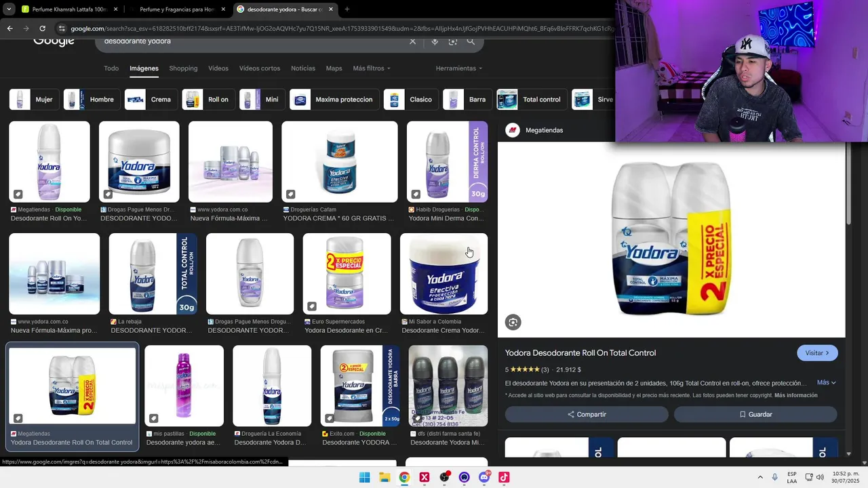Apply the Roll on filter chip
Screen dimensions: 868x488
[x=208, y=100]
